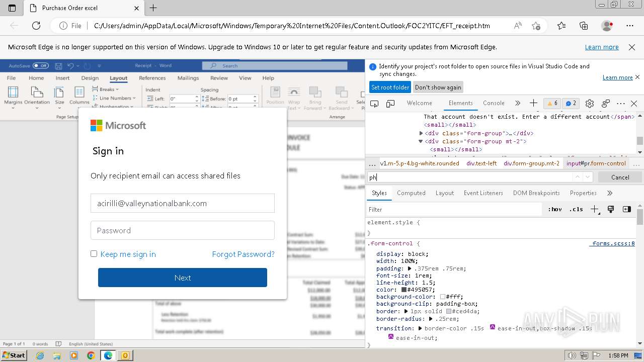Viewport: 644px width, 362px height.
Task: Click the email field with acirilli address
Action: click(x=183, y=203)
